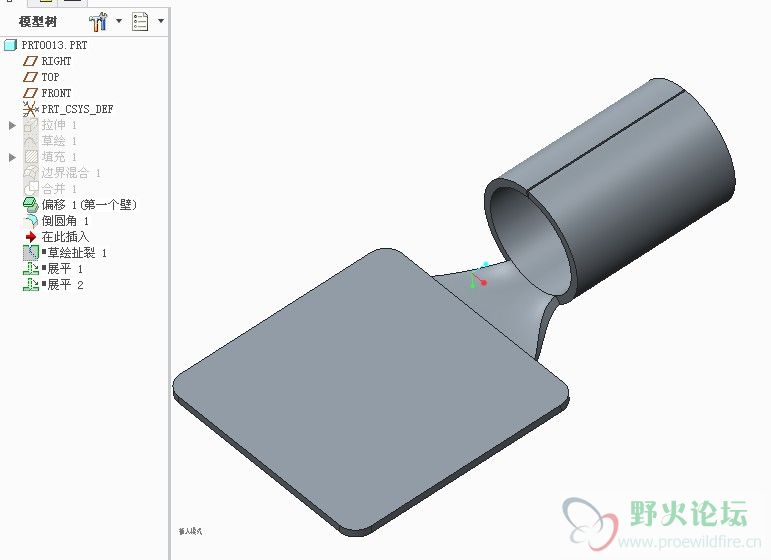Image resolution: width=771 pixels, height=560 pixels.
Task: Select the PRT0013.PRT part icon
Action: [x=10, y=45]
